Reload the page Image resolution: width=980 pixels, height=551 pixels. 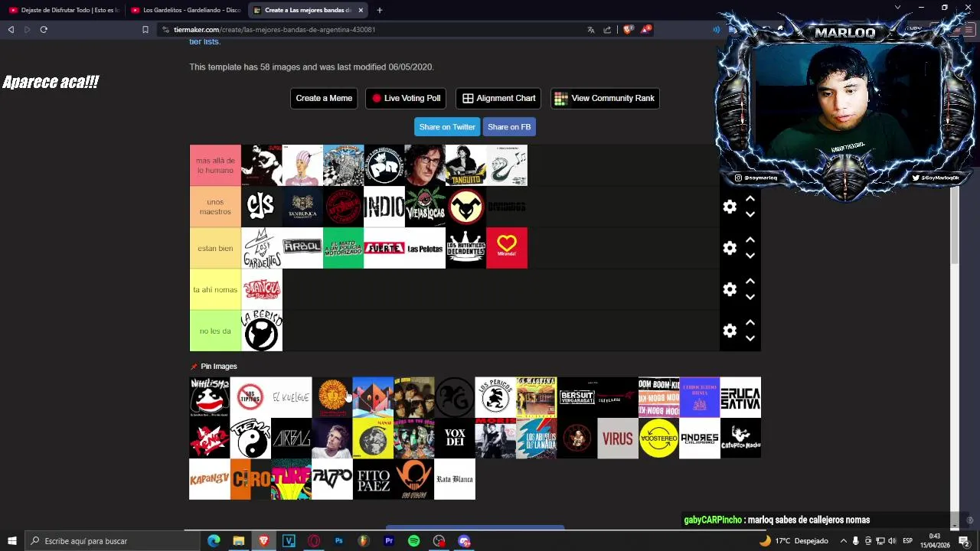(x=44, y=29)
